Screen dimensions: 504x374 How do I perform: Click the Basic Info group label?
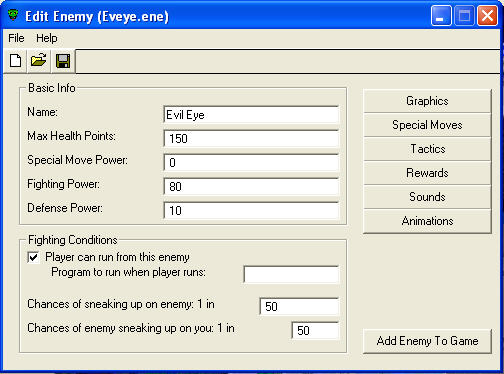click(52, 88)
